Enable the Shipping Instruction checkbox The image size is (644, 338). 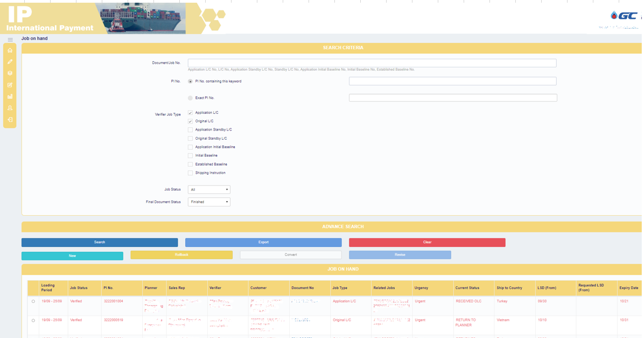coord(190,173)
